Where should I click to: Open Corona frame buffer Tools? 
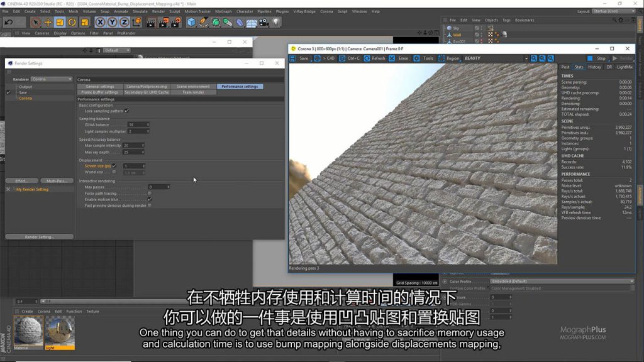click(423, 58)
